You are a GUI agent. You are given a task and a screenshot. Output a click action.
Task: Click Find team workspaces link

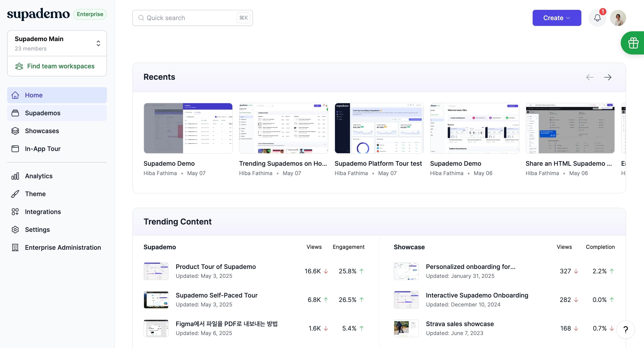coord(57,66)
